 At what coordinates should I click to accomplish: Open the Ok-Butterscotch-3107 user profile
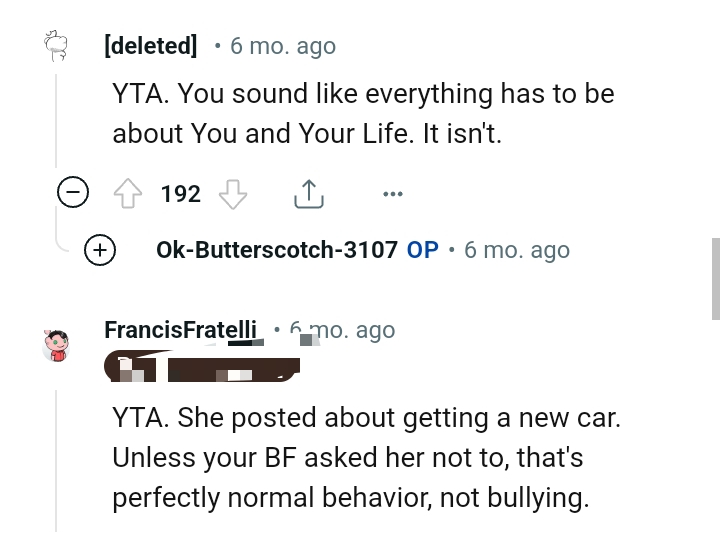pos(277,250)
